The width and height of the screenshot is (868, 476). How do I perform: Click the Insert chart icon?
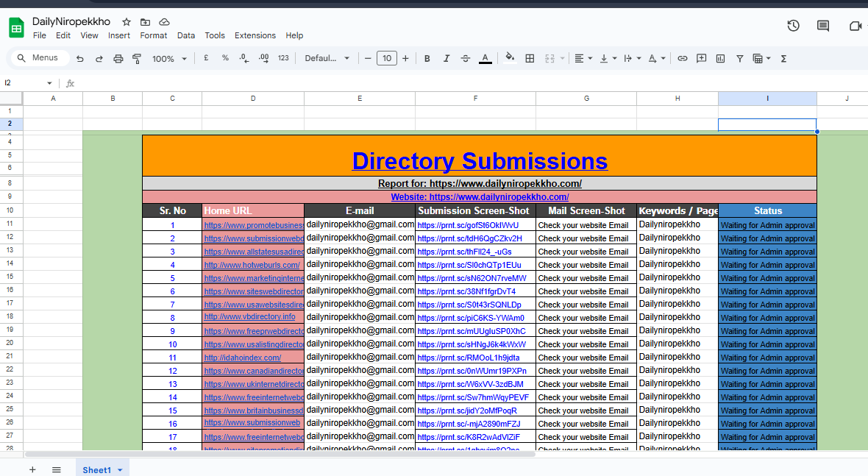(x=721, y=59)
